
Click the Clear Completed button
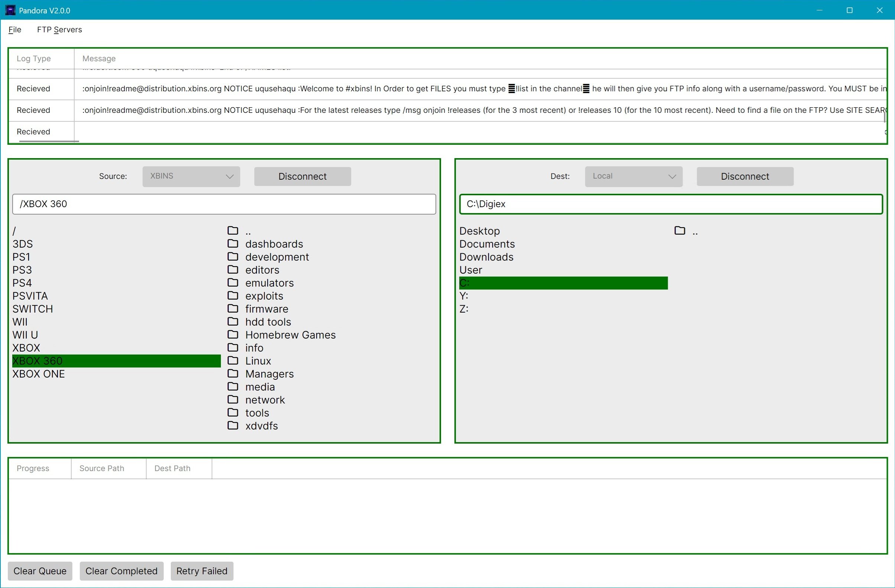[x=121, y=571]
